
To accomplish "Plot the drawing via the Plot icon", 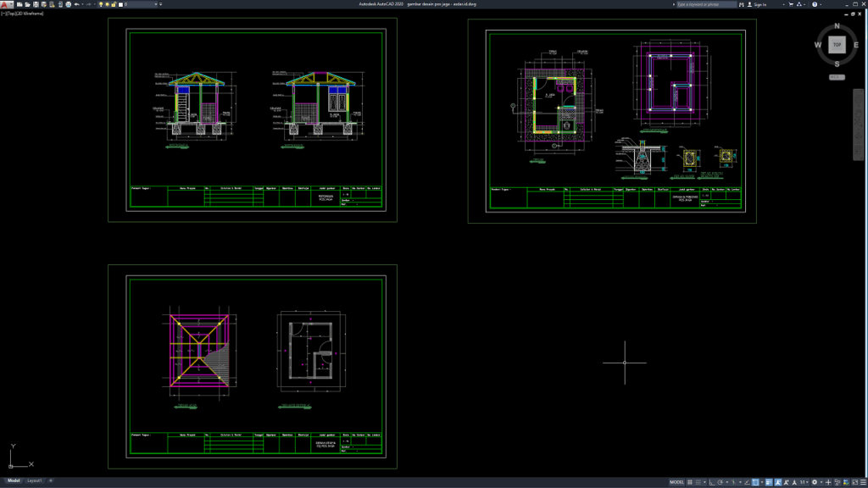I will 68,4.
